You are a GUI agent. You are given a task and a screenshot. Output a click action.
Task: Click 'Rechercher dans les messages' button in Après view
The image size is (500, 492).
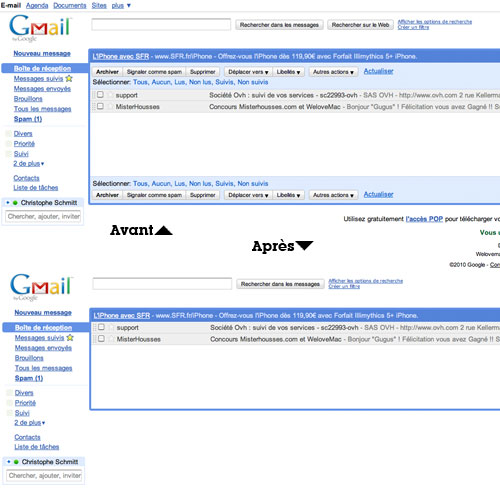[x=280, y=284]
